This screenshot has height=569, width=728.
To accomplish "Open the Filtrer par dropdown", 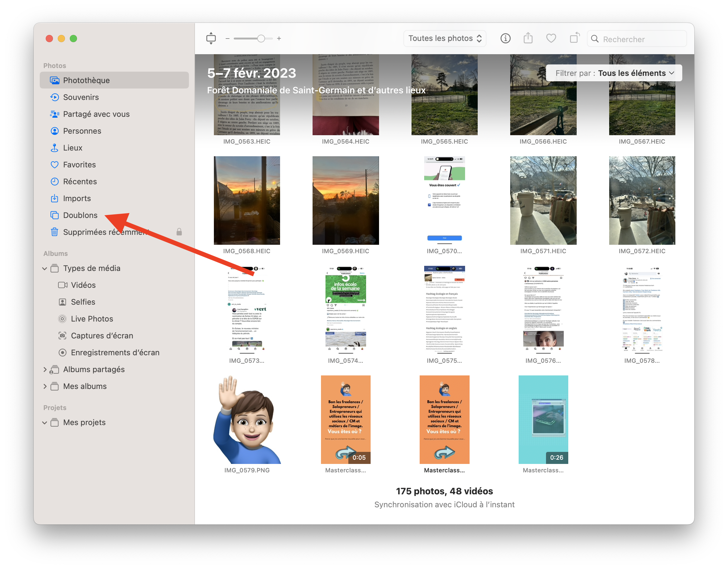I will pos(614,73).
